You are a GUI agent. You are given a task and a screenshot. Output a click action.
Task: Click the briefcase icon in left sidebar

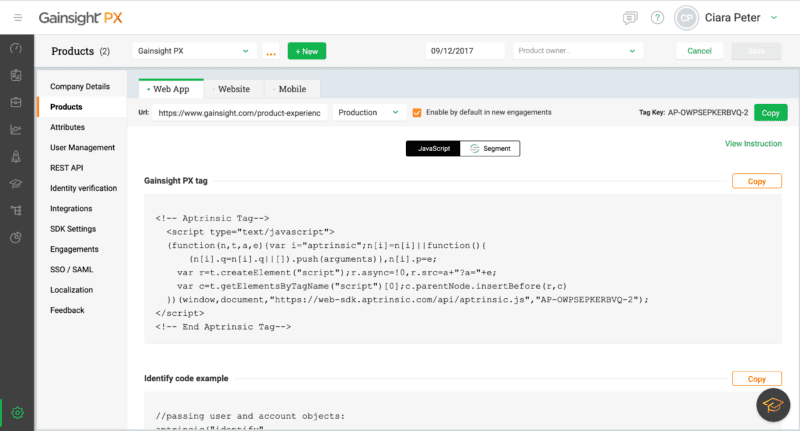tap(16, 102)
